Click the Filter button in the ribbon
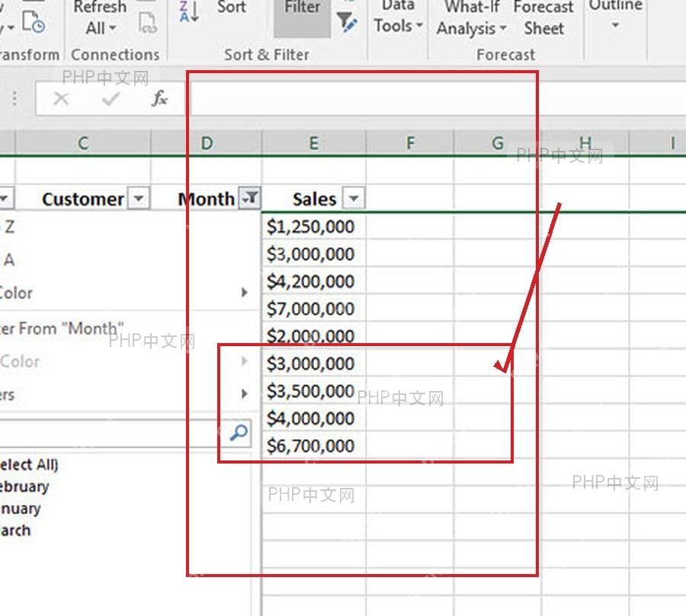 tap(302, 18)
